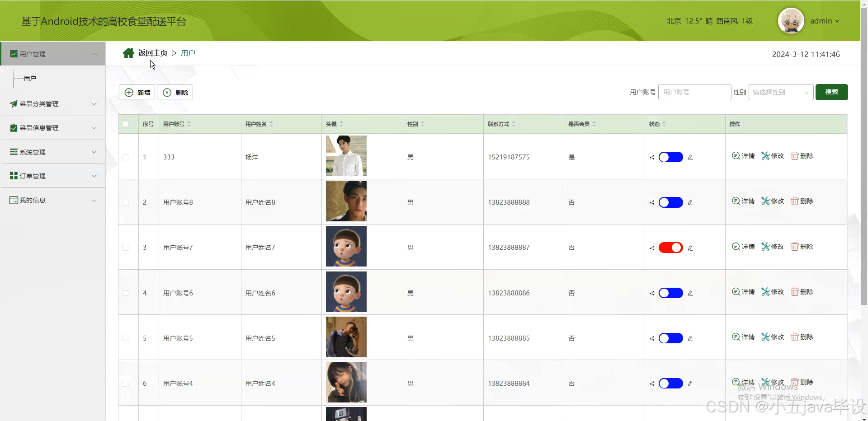Open 详情 details for 用户账号5
This screenshot has height=421, width=868.
pos(743,337)
